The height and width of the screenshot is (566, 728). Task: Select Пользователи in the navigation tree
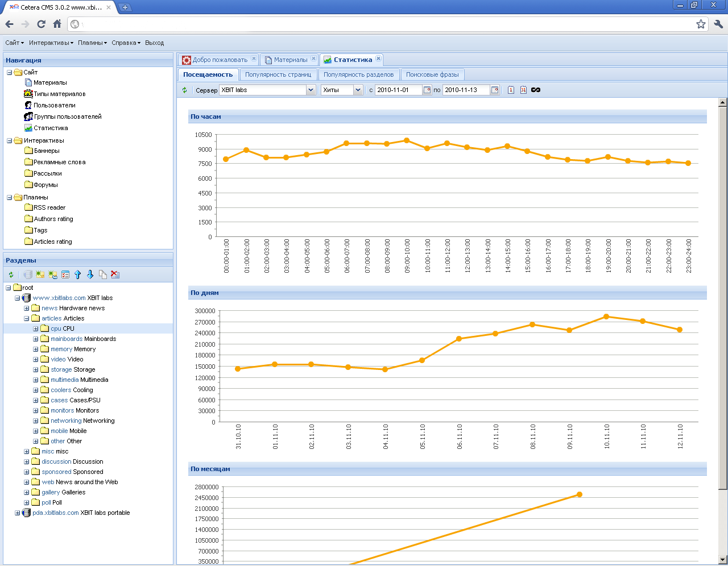tap(54, 105)
